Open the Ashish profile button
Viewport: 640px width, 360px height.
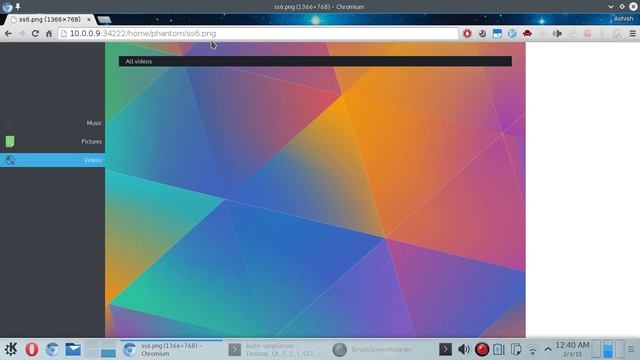pos(623,18)
